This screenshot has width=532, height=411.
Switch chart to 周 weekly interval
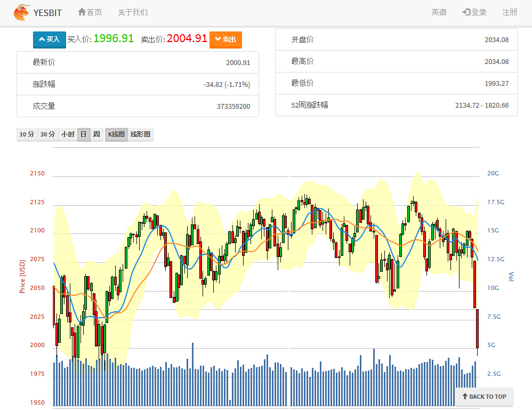[x=96, y=134]
